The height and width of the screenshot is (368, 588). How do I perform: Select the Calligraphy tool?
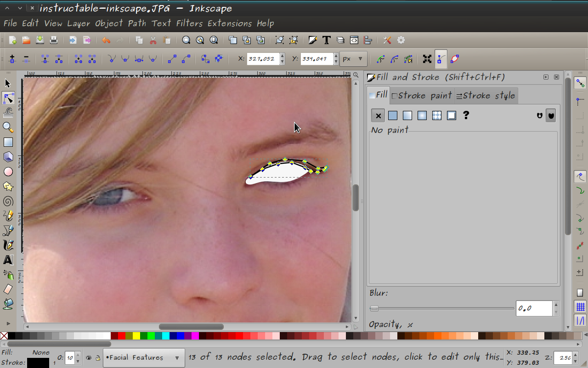click(7, 245)
